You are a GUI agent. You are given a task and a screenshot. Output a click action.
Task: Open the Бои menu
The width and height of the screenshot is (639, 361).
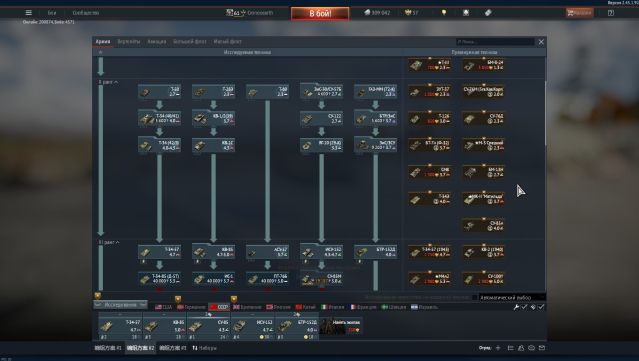pos(52,13)
